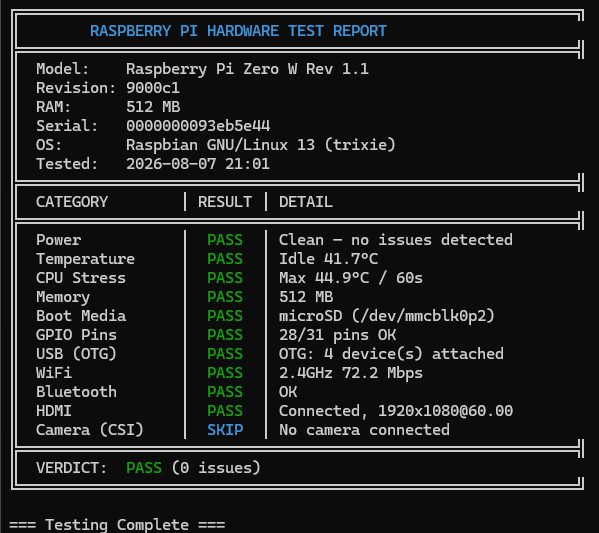Click the DETAIL column header
Screen dimensions: 599x533
306,202
